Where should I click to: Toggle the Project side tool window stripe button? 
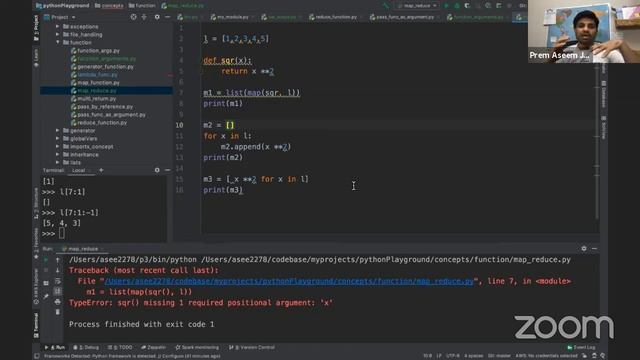coord(36,28)
